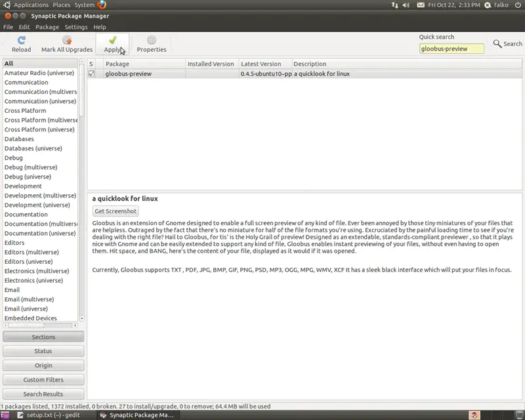Click scroll-up arrow of category list
This screenshot has height=420, width=525.
click(81, 62)
